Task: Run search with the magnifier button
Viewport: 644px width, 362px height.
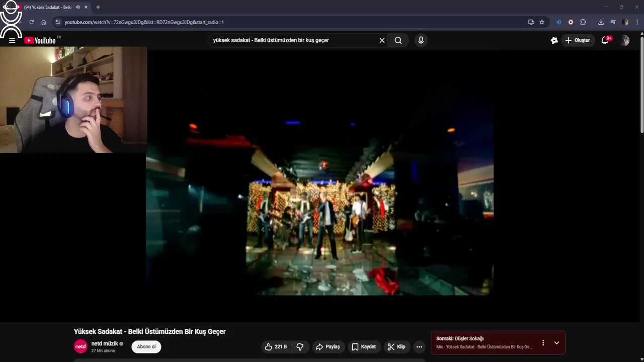Action: (398, 40)
